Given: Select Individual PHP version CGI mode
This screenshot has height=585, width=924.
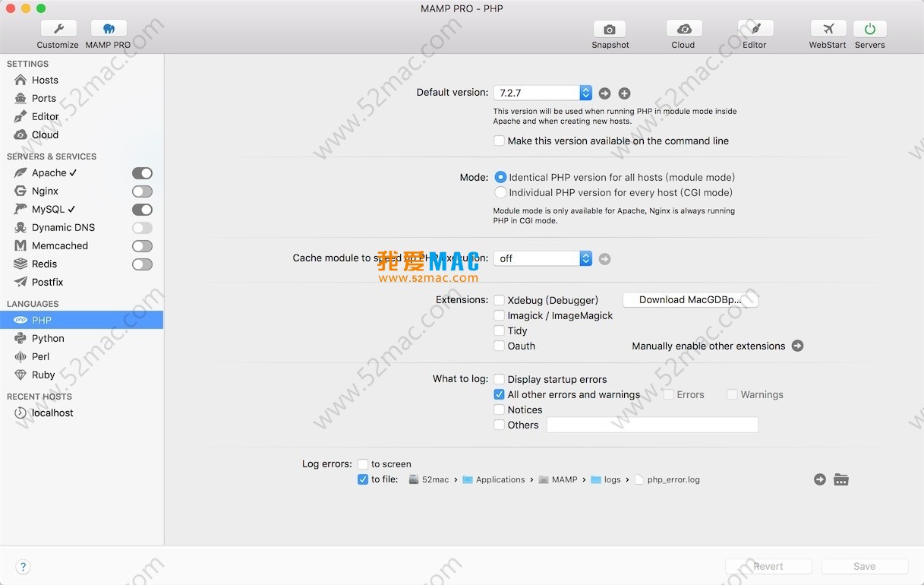Looking at the screenshot, I should (x=500, y=192).
